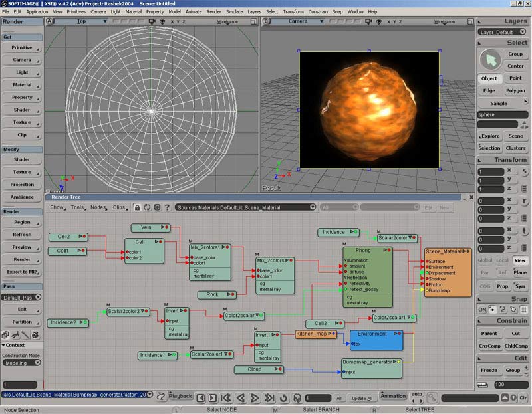Click the snap to curves icon
This screenshot has width=532, height=414.
pyautogui.click(x=503, y=310)
